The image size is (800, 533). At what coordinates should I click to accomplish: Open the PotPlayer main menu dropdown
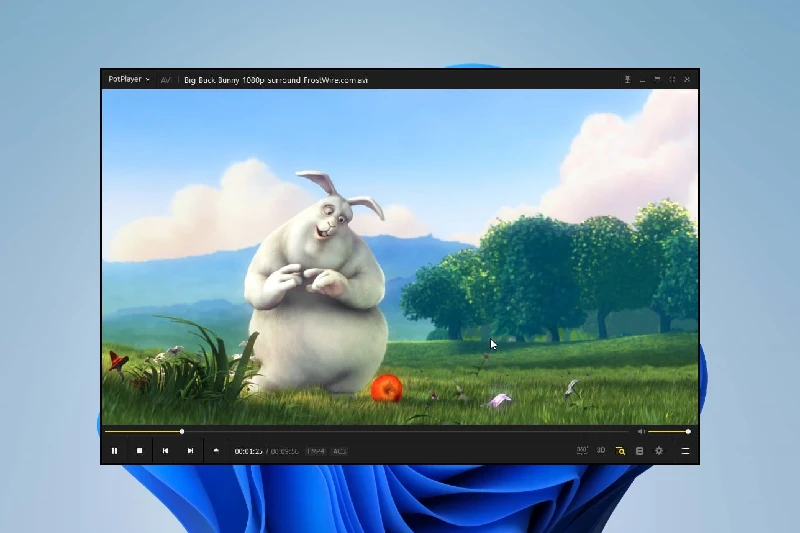(129, 80)
